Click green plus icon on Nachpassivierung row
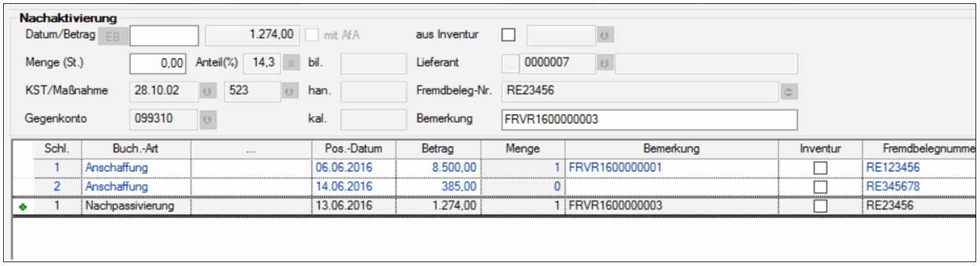980x266 pixels. [22, 207]
